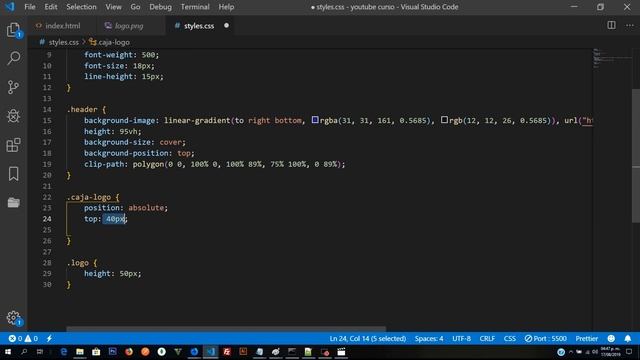Open the rgb(12, 12, 26) color swatch
Viewport: 640px width, 360px height.
pyautogui.click(x=444, y=120)
